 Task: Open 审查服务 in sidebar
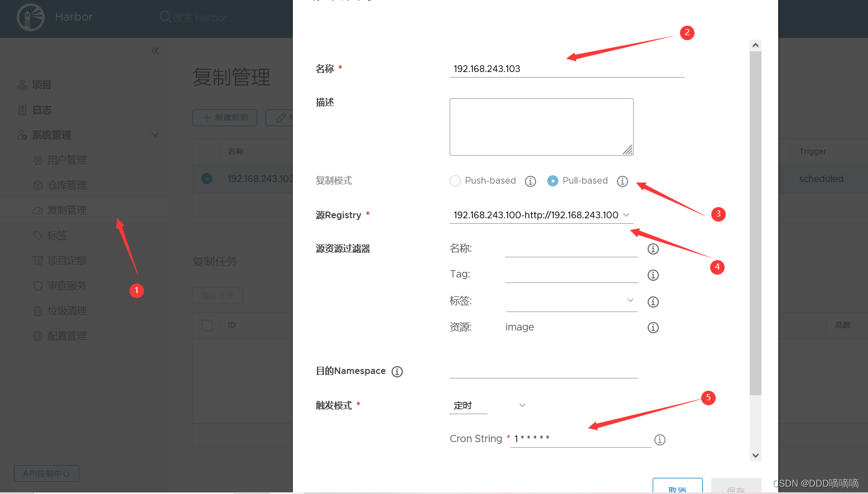click(x=67, y=286)
